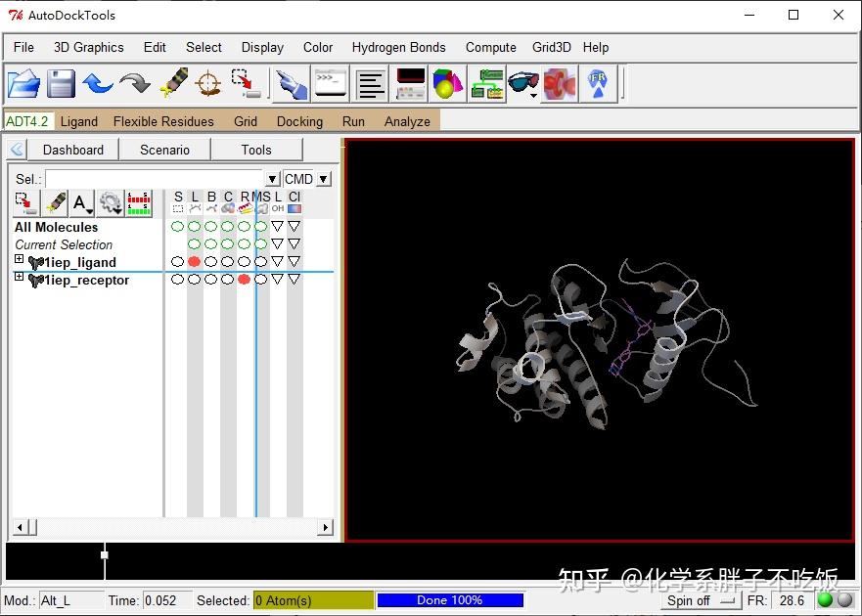862x616 pixels.
Task: Click the Scenario button
Action: tap(164, 150)
